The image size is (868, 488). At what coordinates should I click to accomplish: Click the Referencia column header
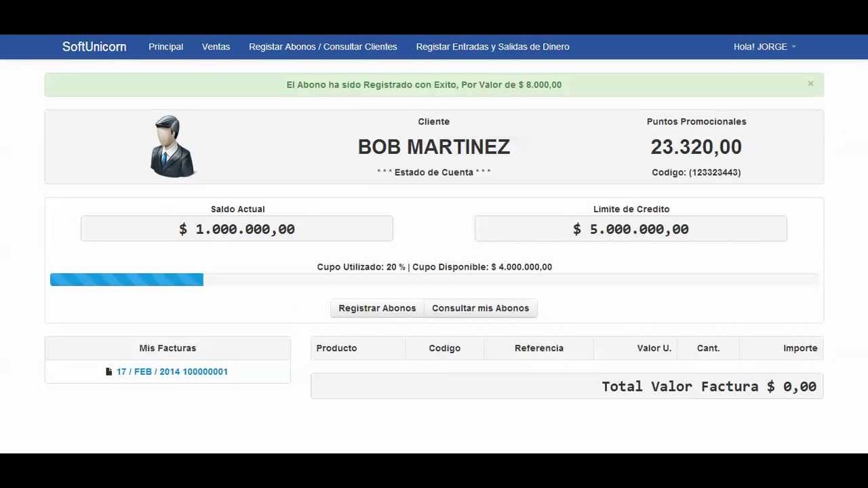point(539,348)
